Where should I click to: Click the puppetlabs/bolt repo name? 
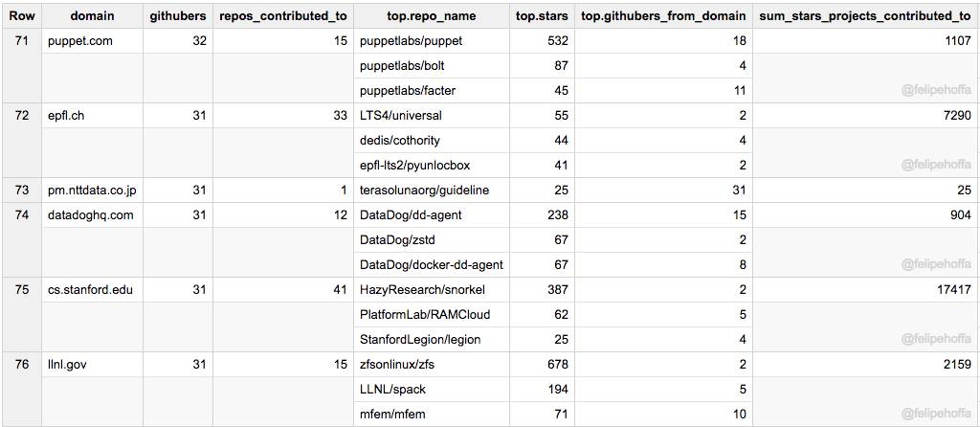point(402,66)
